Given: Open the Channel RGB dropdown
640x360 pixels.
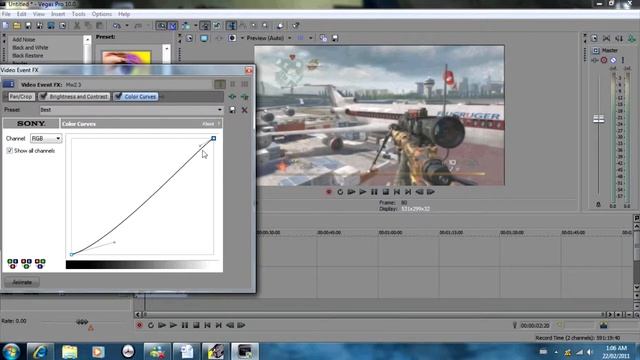Looking at the screenshot, I should coord(46,139).
